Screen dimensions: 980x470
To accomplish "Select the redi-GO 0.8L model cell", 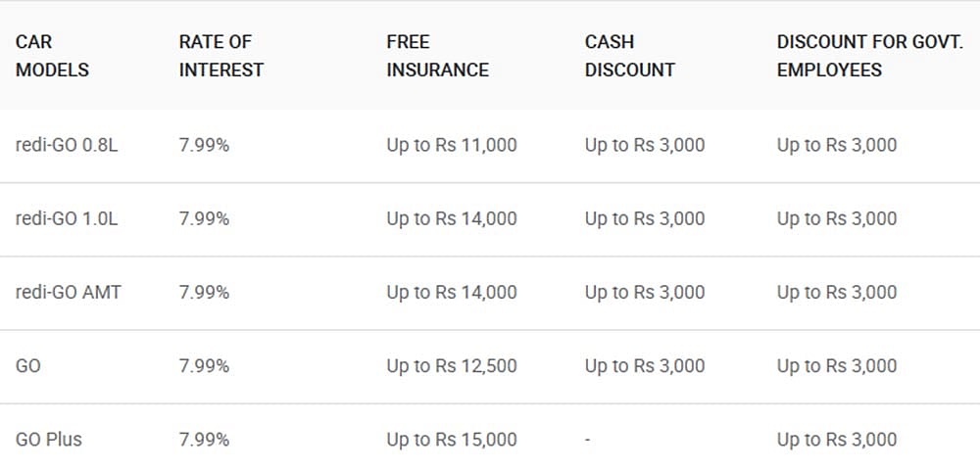I will (x=67, y=146).
